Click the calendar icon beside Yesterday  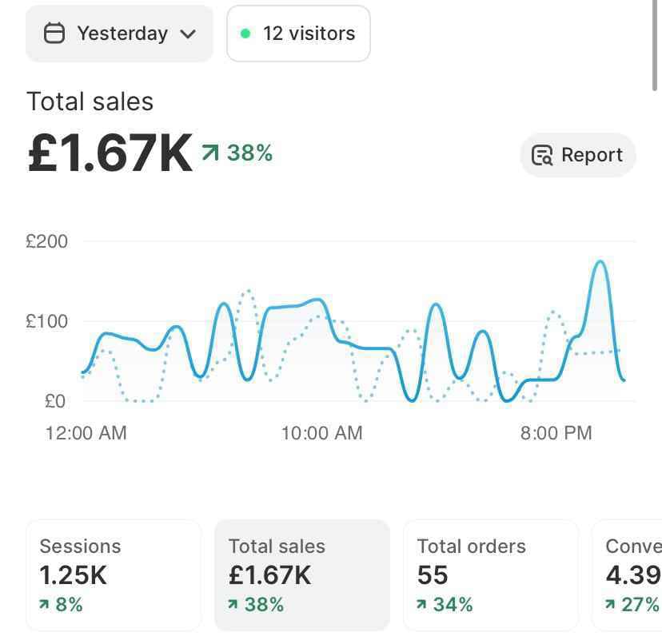[x=54, y=34]
